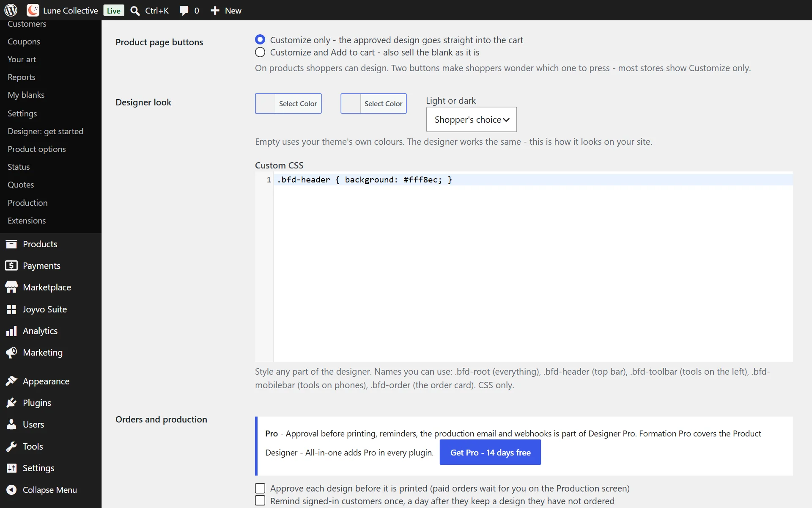Click the Live status badge
812x508 pixels.
coord(114,11)
